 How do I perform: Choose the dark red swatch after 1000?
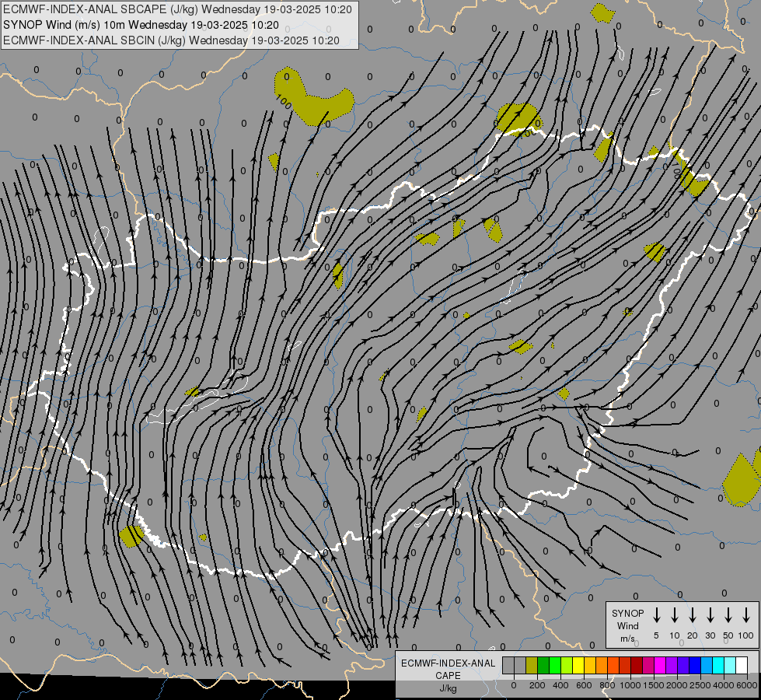pyautogui.click(x=637, y=665)
